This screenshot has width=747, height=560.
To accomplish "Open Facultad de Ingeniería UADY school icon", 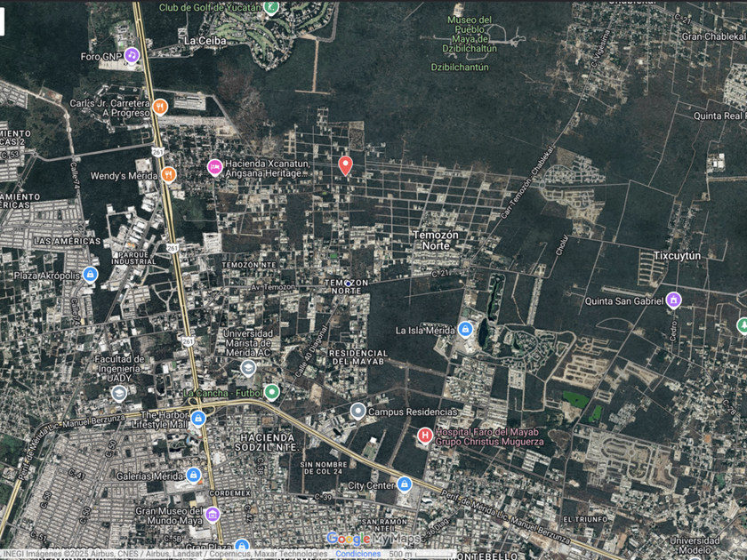I will [x=118, y=393].
